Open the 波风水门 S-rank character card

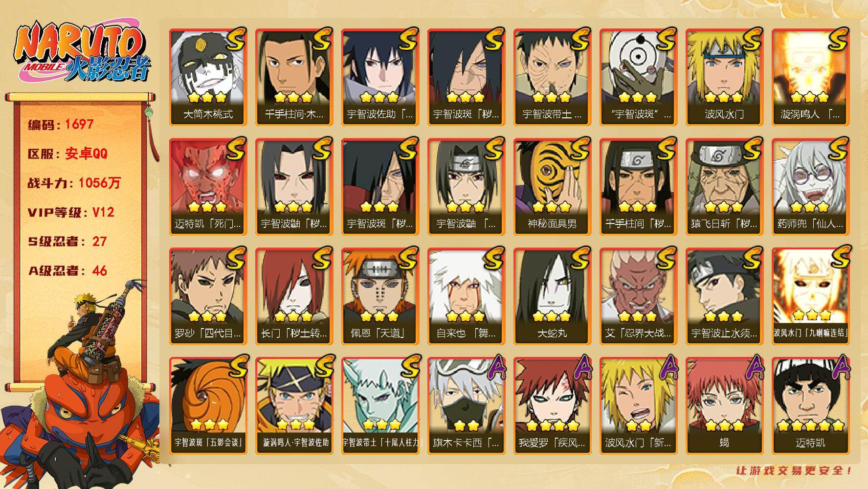pos(724,77)
